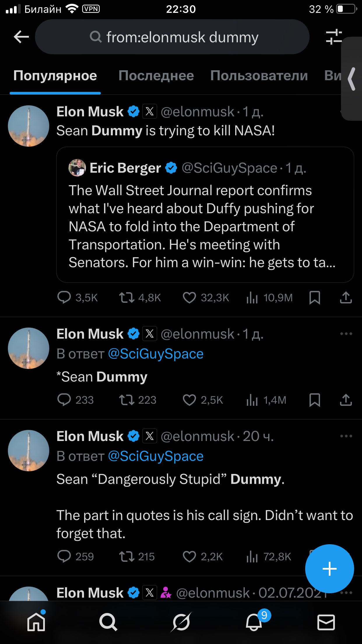Viewport: 362px width, 644px height.
Task: Tap the search field 'from:elonmusk dummy'
Action: click(172, 37)
